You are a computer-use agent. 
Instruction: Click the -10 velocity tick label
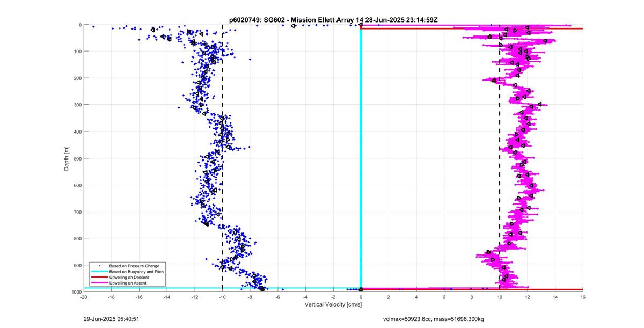[222, 297]
